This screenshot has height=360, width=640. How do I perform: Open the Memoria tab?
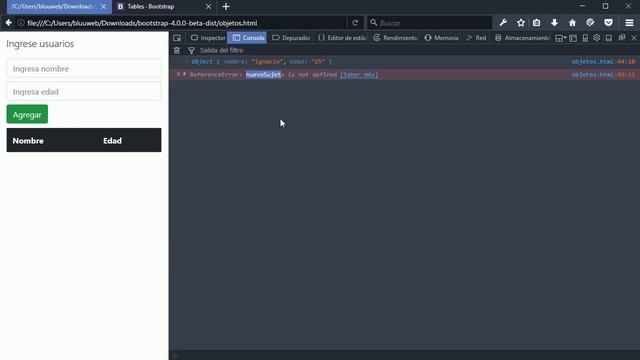[441, 38]
